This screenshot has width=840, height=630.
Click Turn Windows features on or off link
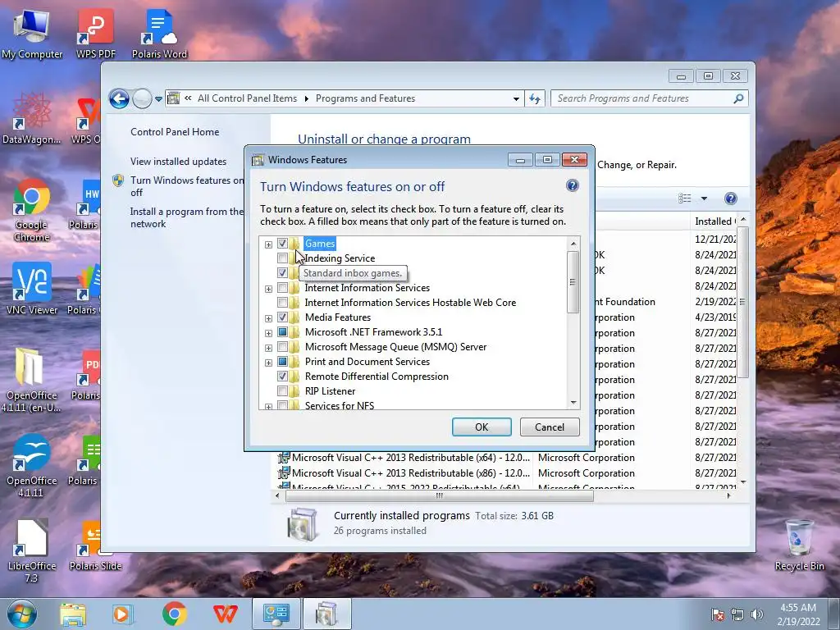187,186
